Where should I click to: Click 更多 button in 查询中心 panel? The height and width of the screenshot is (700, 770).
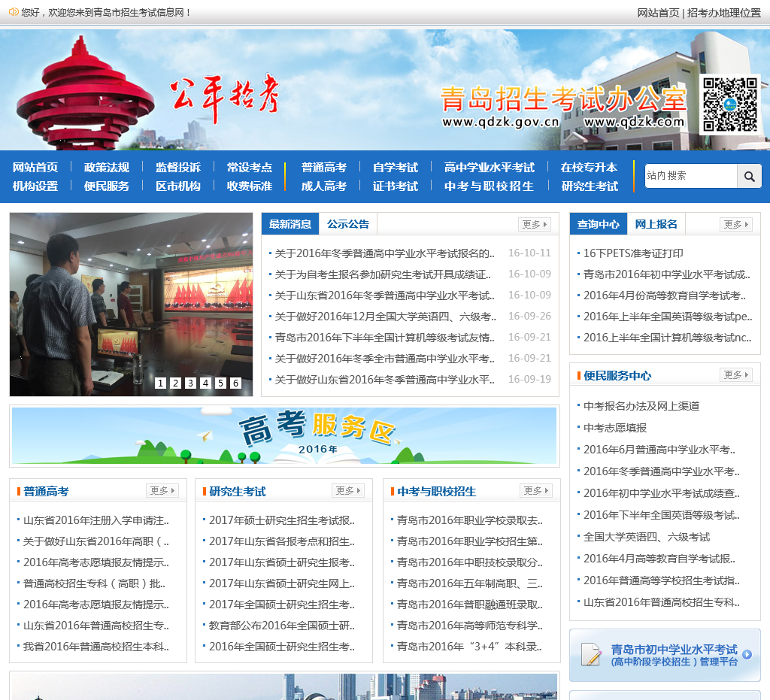[736, 224]
